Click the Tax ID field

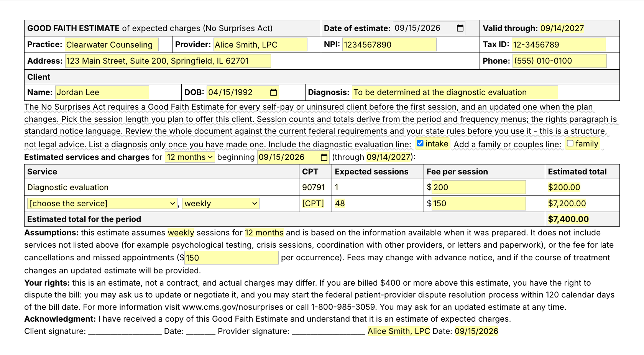click(559, 45)
